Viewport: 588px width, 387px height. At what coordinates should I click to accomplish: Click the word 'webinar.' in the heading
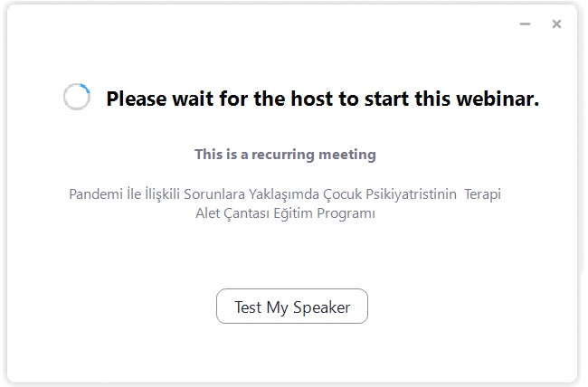[498, 99]
